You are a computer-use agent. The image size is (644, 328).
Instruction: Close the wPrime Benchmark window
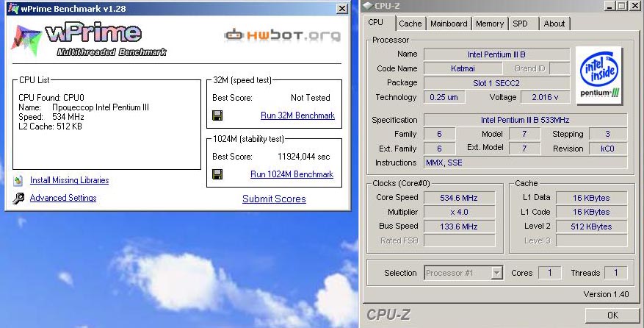point(341,9)
